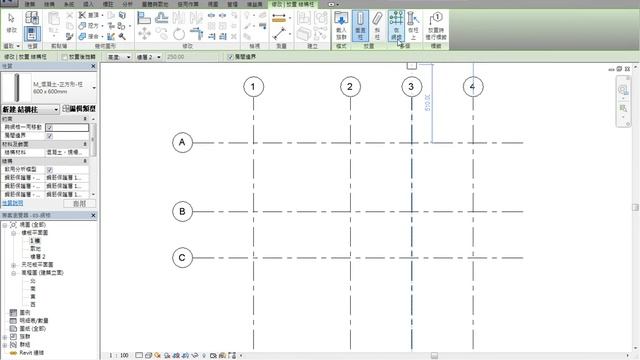The width and height of the screenshot is (640, 360).
Task: Expand the 族群 tree node
Action: [x=5, y=337]
